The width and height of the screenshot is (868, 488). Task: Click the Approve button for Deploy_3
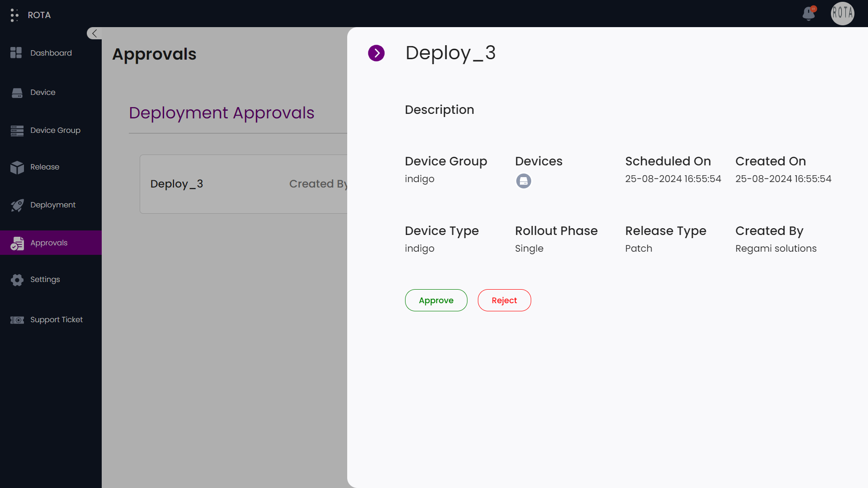pos(436,300)
